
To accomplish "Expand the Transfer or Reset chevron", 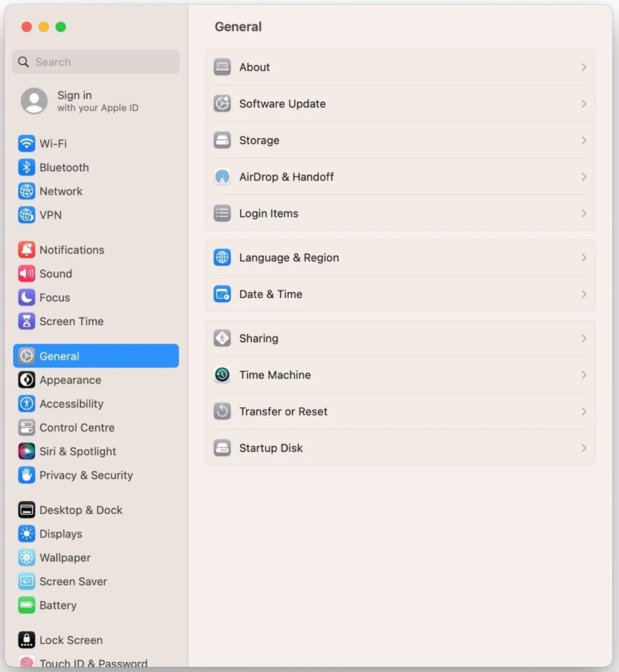I will [x=584, y=411].
